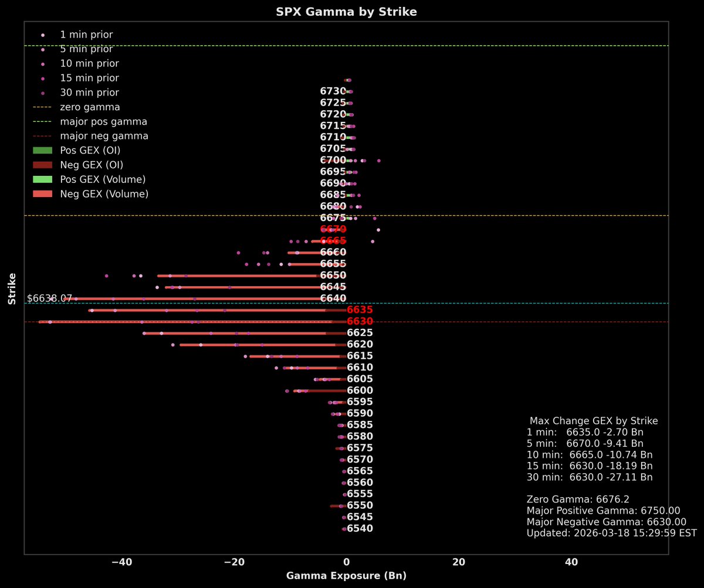Image resolution: width=704 pixels, height=588 pixels.
Task: Click the Updated timestamp text
Action: [x=612, y=533]
